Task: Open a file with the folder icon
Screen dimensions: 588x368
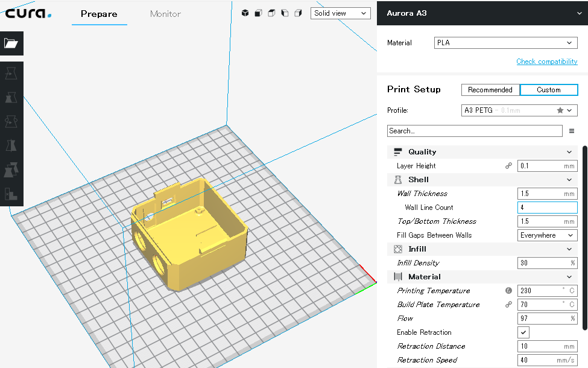Action: (11, 43)
